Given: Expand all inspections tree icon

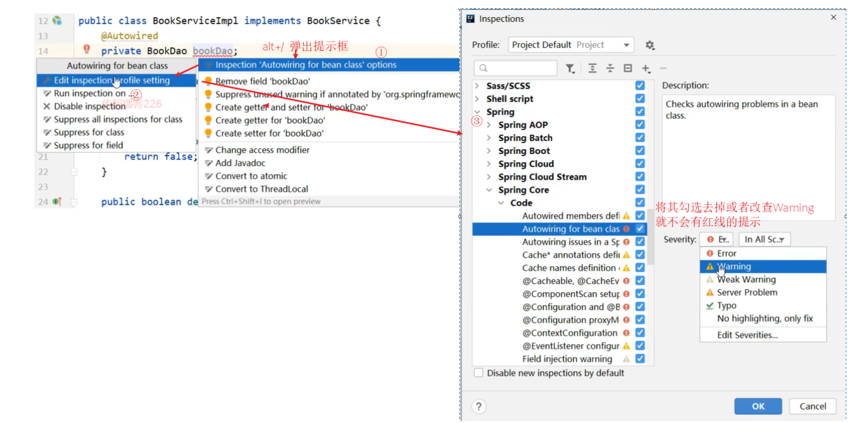Looking at the screenshot, I should [592, 68].
